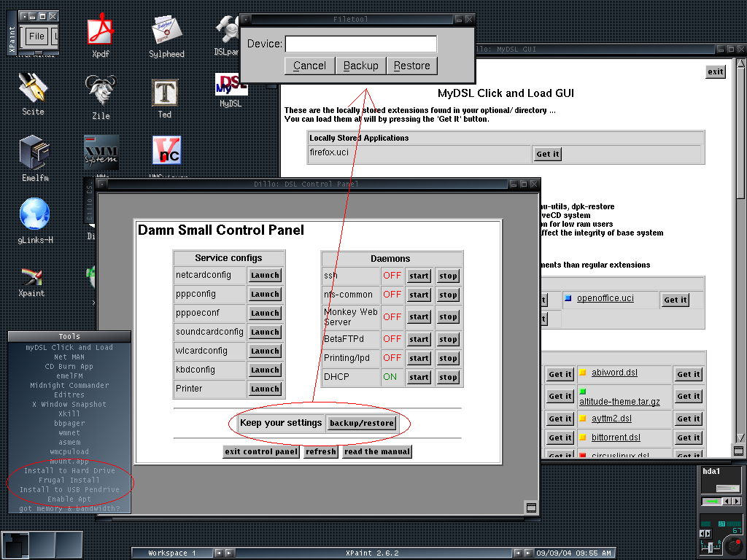Screen dimensions: 747x560
Task: Select Enable Apt in Tools menu
Action: 69,499
